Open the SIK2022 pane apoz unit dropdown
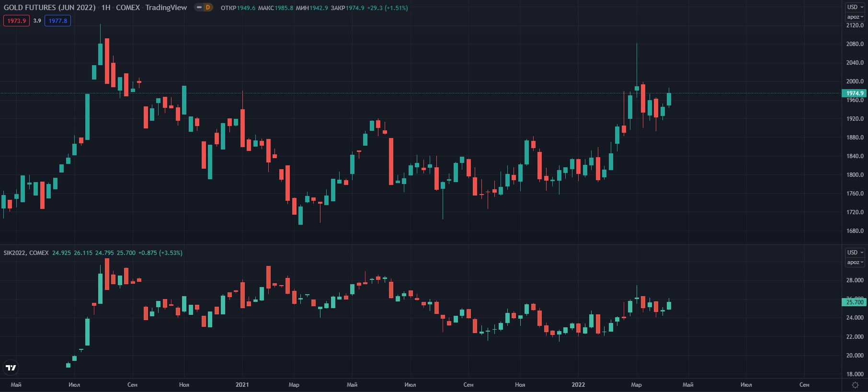The height and width of the screenshot is (392, 868). [855, 262]
